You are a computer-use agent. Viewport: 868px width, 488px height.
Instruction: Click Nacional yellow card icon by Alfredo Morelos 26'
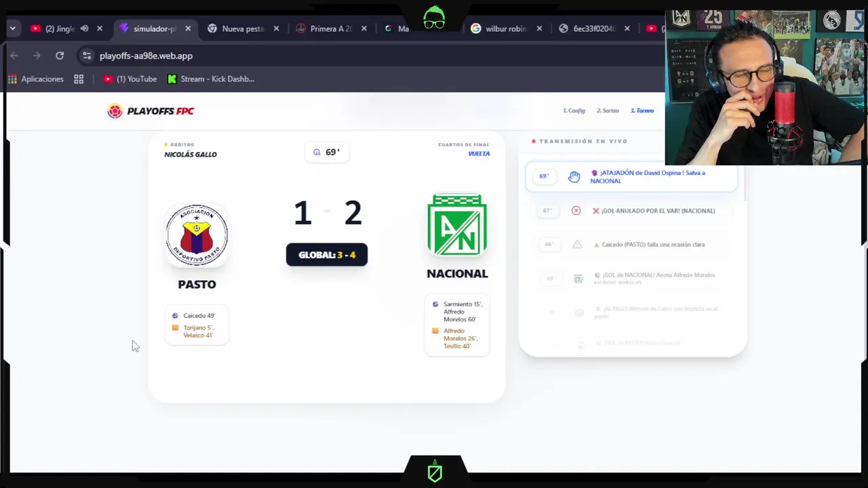tap(435, 331)
